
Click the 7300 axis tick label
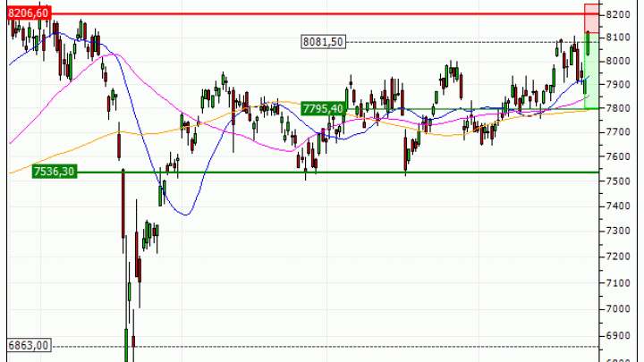(x=618, y=232)
